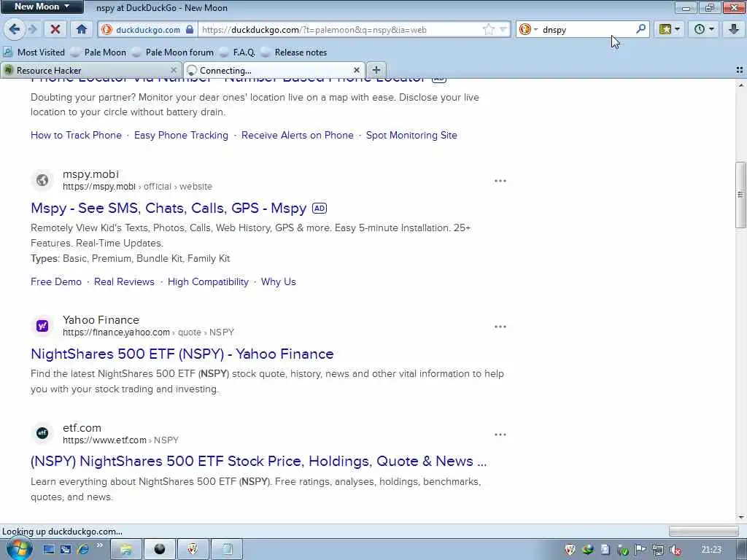Viewport: 747px width, 560px height.
Task: Stop page loading with the red X
Action: coord(55,29)
